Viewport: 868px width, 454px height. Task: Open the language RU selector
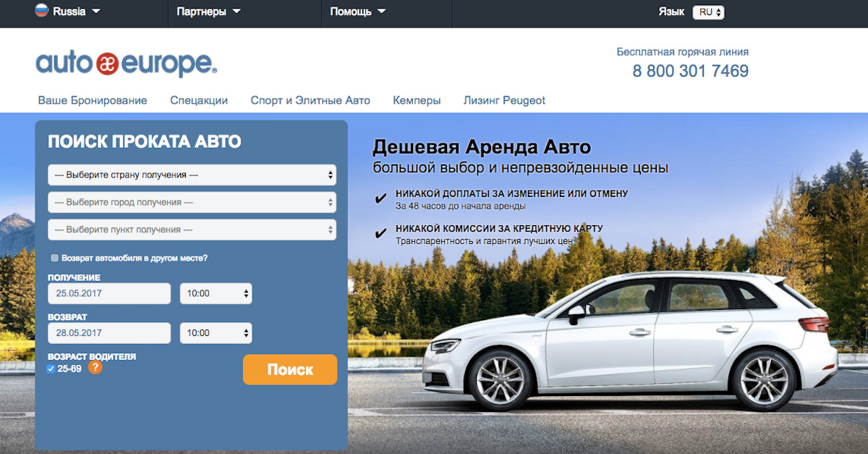tap(708, 11)
